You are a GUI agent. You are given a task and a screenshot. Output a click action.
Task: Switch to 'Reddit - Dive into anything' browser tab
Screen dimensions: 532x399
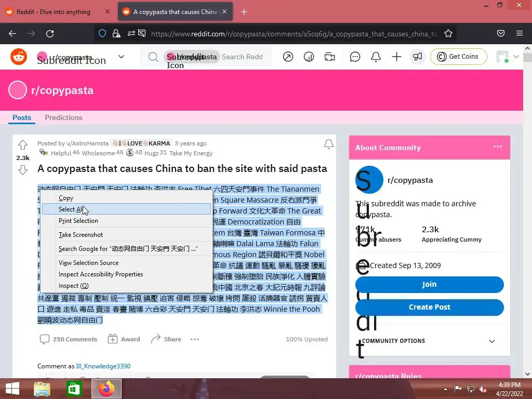coord(58,12)
